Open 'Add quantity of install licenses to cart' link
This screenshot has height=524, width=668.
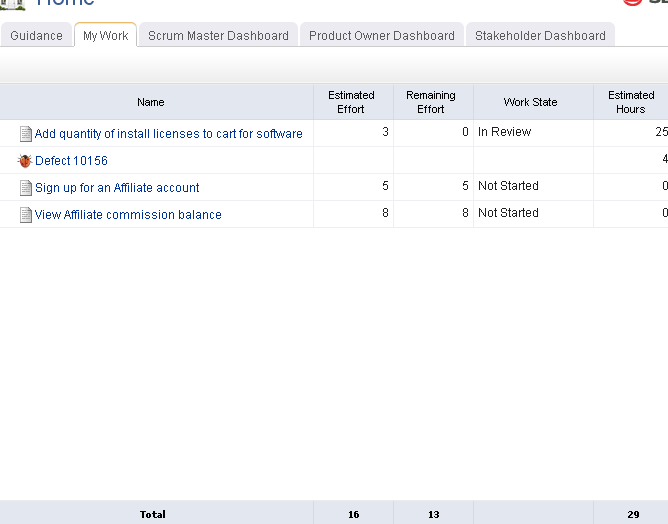168,134
